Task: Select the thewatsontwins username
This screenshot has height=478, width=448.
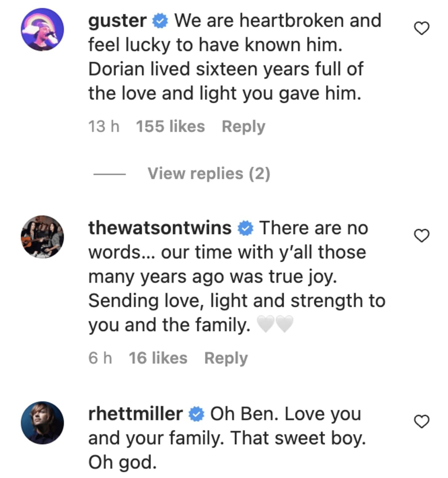Action: pos(159,227)
